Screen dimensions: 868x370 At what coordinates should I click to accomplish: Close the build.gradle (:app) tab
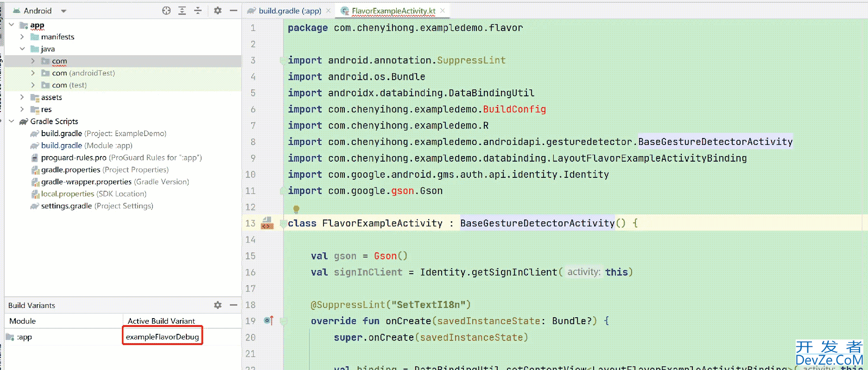(x=329, y=11)
